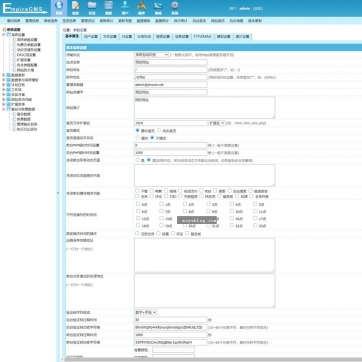This screenshot has width=362, height=362.
Task: Click the EmpireCMS logo
Action: click(25, 8)
